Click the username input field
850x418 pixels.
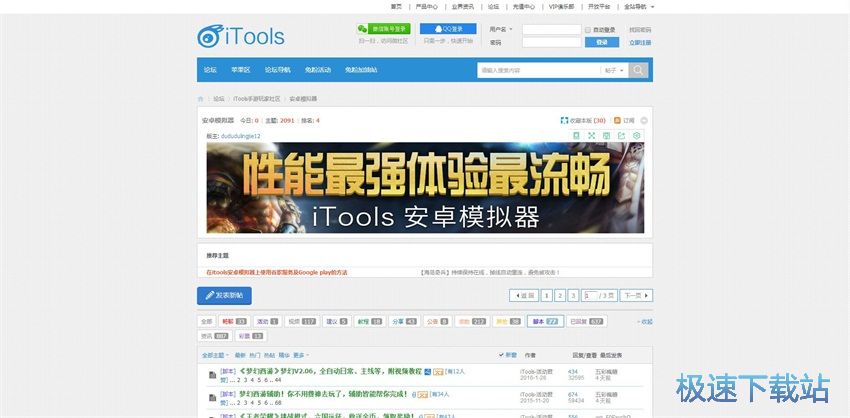[x=552, y=29]
